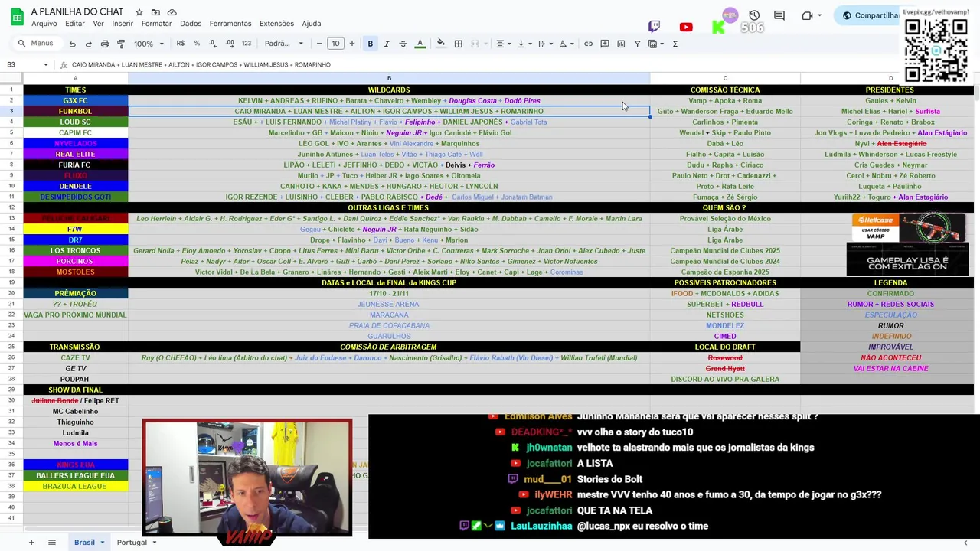Insert a link
980x551 pixels.
588,44
